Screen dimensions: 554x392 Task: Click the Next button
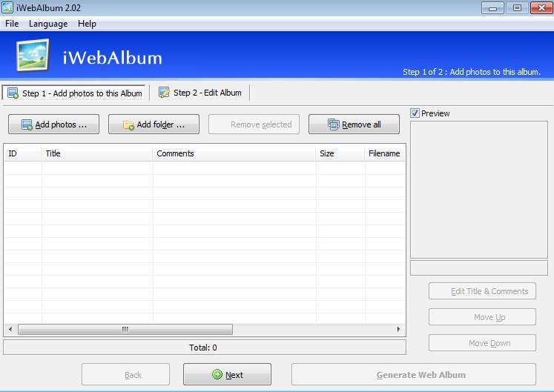click(227, 374)
